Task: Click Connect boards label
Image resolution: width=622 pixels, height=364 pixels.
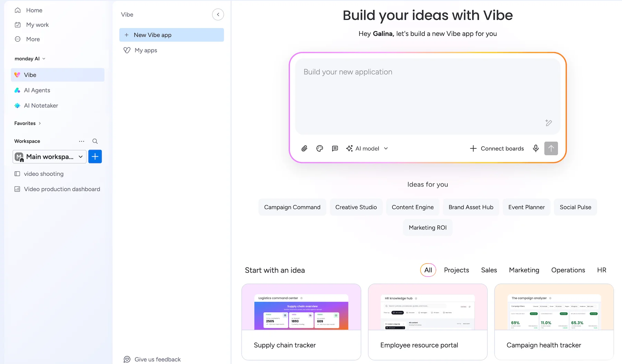Action: pos(502,149)
